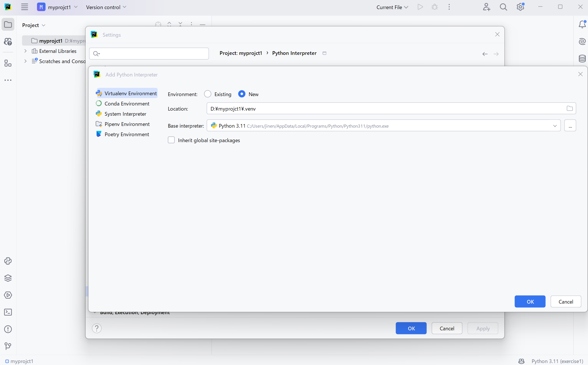Image resolution: width=588 pixels, height=365 pixels.
Task: Open Python Packages tool window icon
Action: 8,278
